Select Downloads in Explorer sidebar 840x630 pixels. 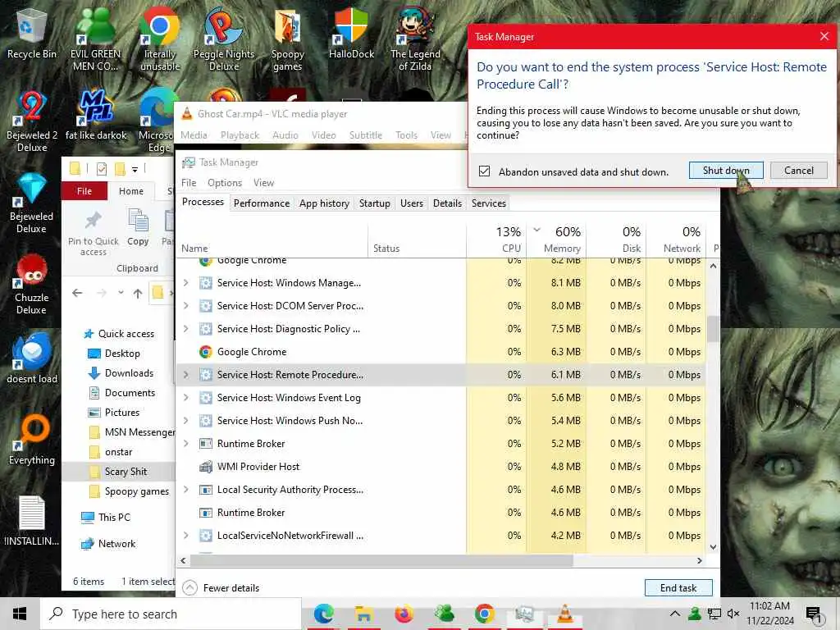coord(129,373)
